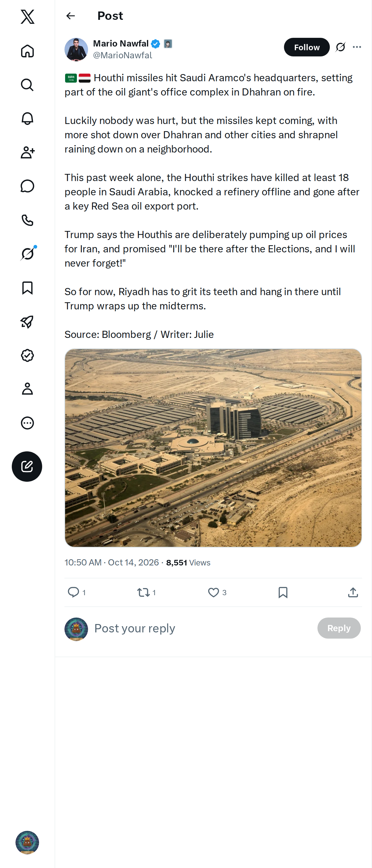The image size is (372, 868).
Task: Open the @MarioNawfal profile link
Action: point(123,55)
